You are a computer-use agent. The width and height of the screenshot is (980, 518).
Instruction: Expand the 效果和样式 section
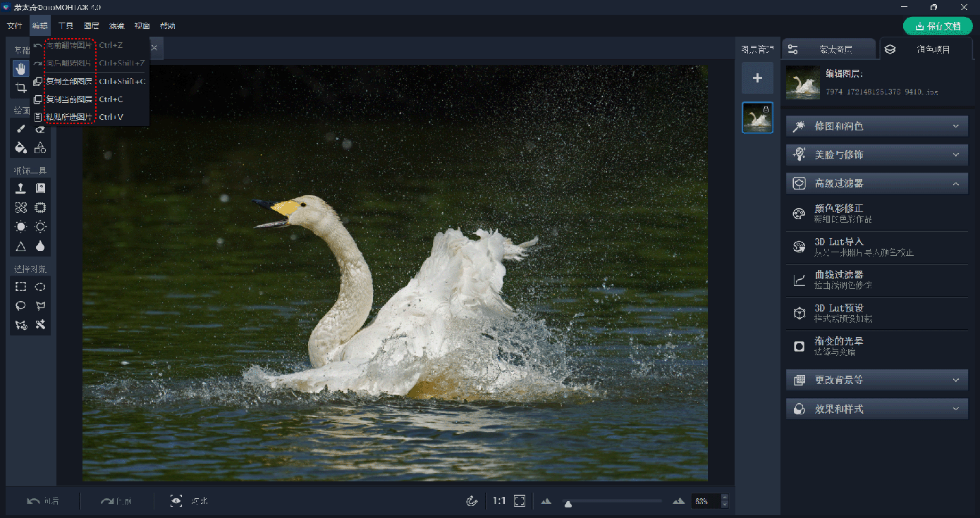coord(877,409)
